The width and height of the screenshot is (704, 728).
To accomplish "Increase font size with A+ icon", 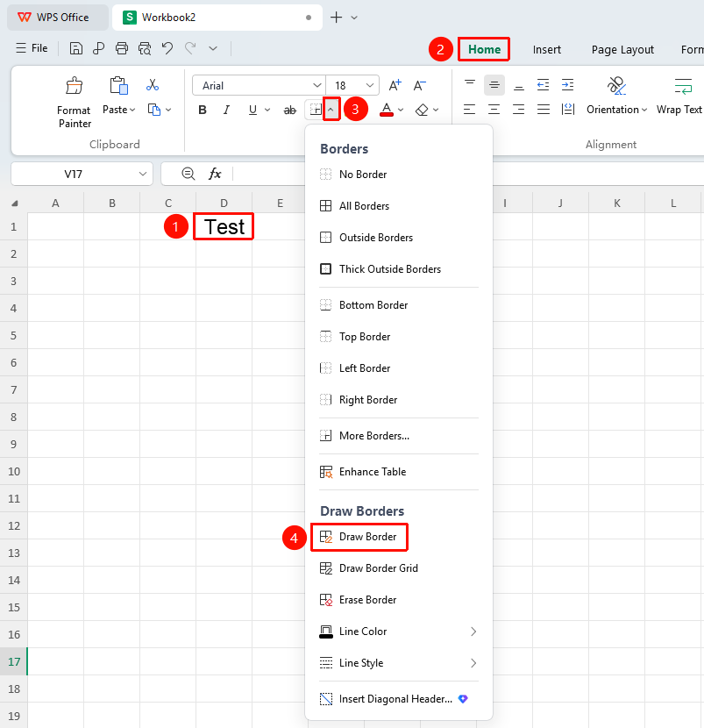I will coord(395,85).
